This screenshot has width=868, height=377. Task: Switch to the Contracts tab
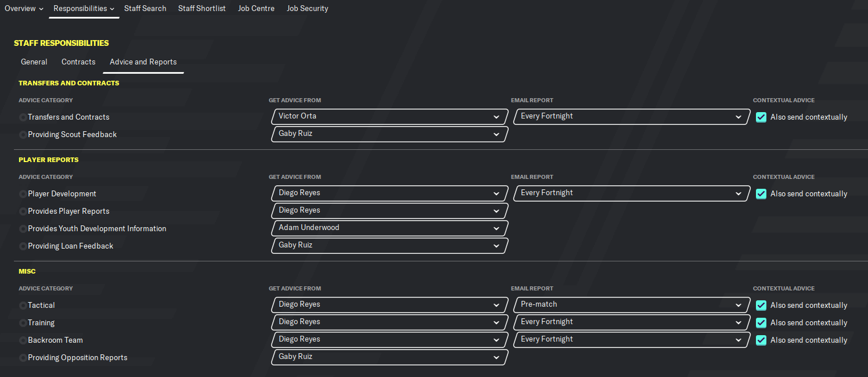coord(78,62)
